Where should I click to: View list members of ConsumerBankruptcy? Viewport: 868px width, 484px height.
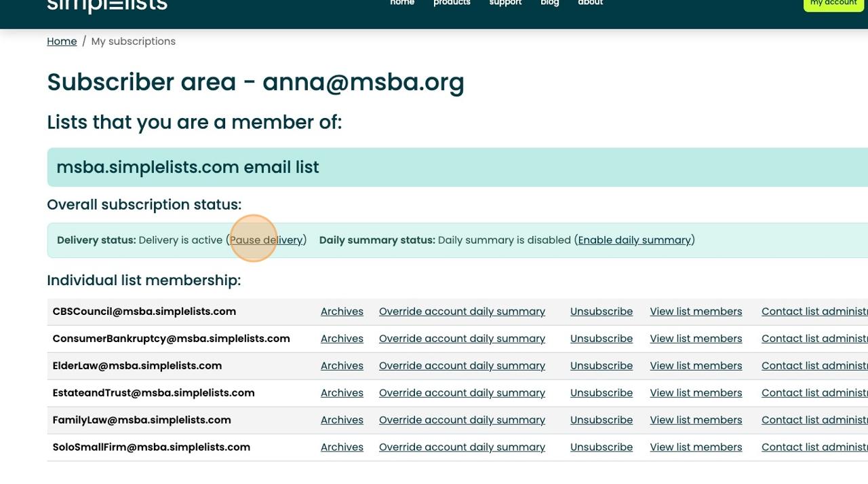point(696,339)
